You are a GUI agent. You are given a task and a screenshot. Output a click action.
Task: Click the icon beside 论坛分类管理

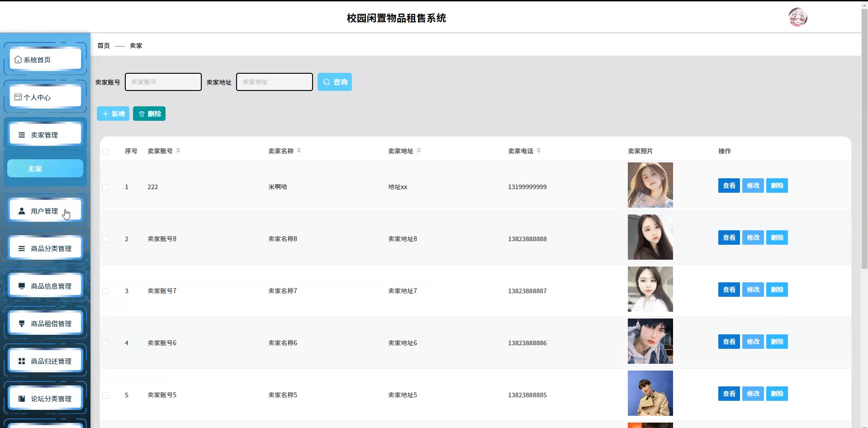pyautogui.click(x=22, y=399)
